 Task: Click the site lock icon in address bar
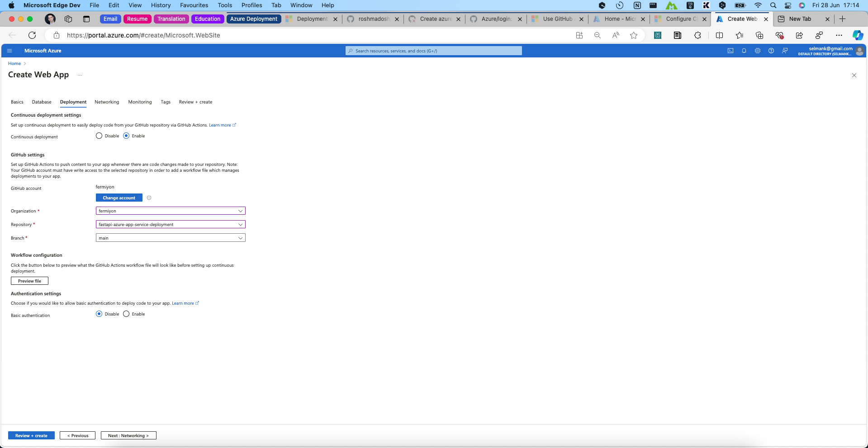click(x=57, y=35)
